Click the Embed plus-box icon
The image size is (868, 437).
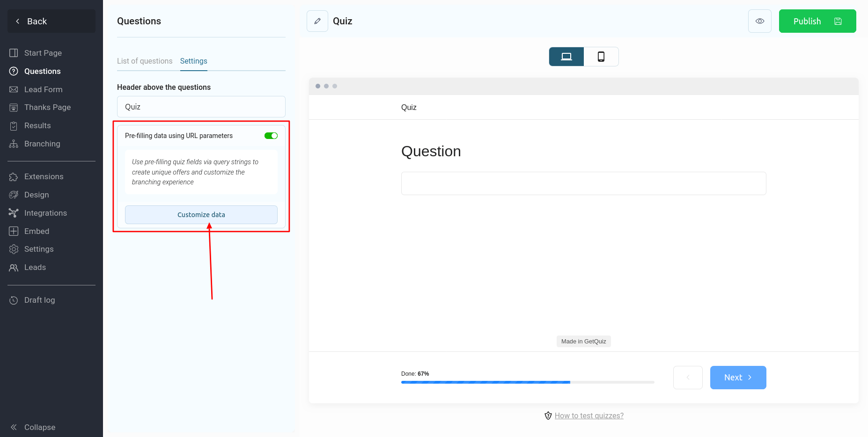(14, 231)
